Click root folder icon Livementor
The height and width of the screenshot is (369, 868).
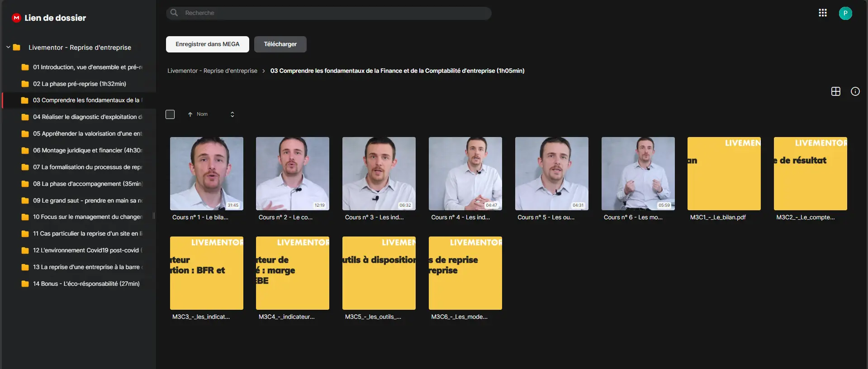[x=17, y=47]
